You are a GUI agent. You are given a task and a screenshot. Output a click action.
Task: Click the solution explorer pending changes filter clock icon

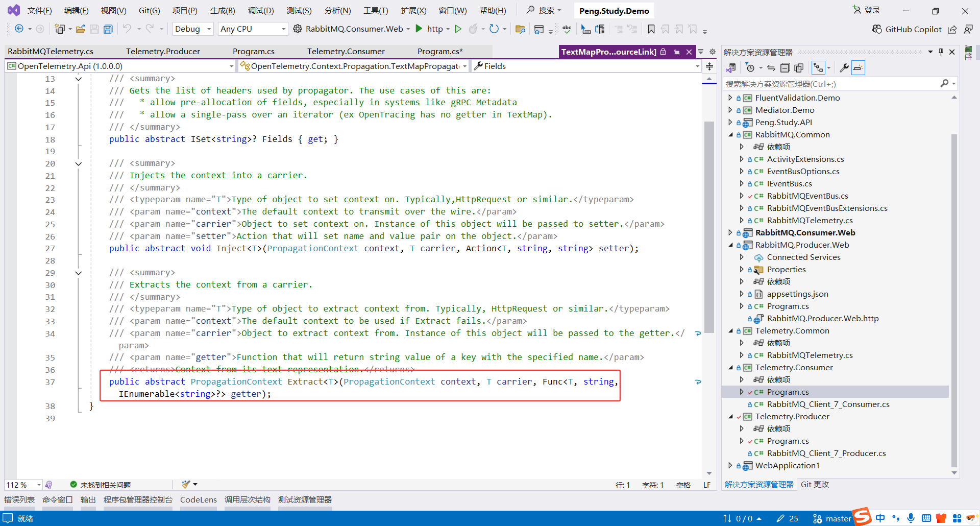[750, 68]
